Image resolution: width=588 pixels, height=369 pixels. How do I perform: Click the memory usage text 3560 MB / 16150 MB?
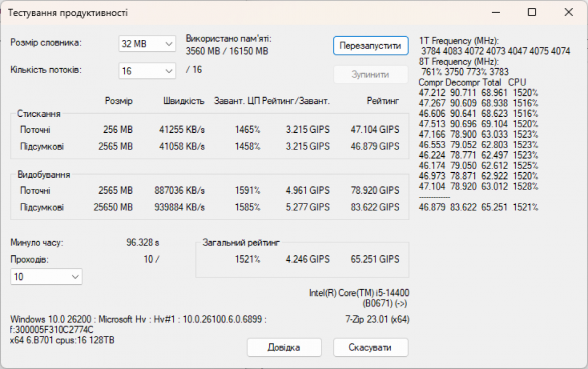tap(227, 52)
